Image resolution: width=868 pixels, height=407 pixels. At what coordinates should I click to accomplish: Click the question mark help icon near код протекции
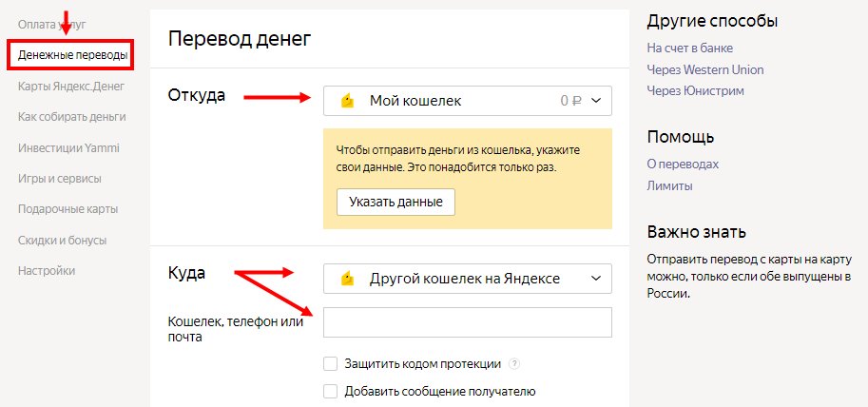pyautogui.click(x=515, y=364)
